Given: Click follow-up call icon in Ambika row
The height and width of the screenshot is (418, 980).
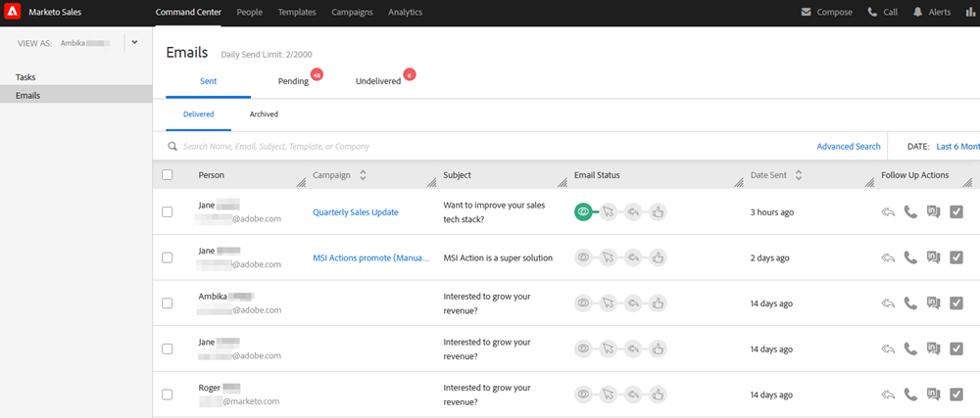Looking at the screenshot, I should pyautogui.click(x=910, y=303).
